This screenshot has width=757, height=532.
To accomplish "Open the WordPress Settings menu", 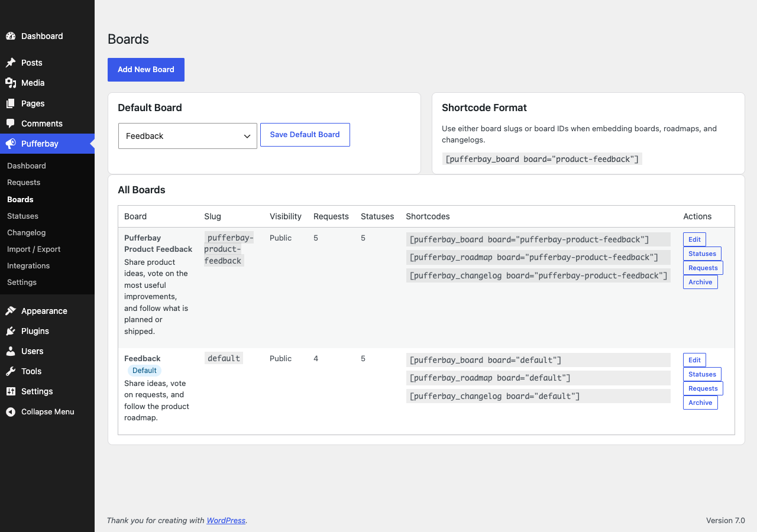I will (x=47, y=391).
